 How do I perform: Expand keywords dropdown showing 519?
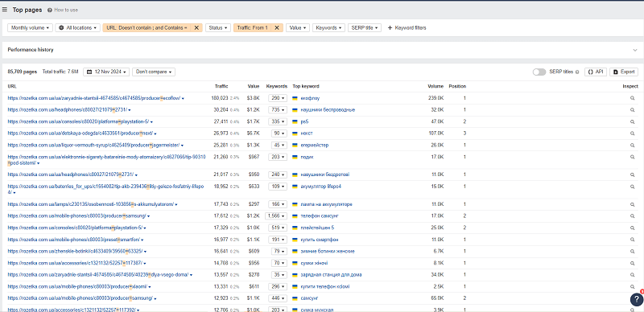tap(278, 228)
